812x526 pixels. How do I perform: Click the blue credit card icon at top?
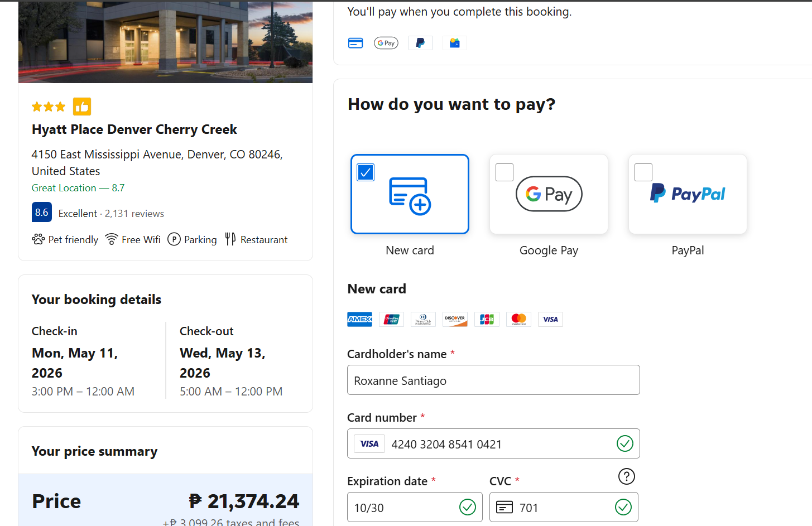[x=355, y=43]
